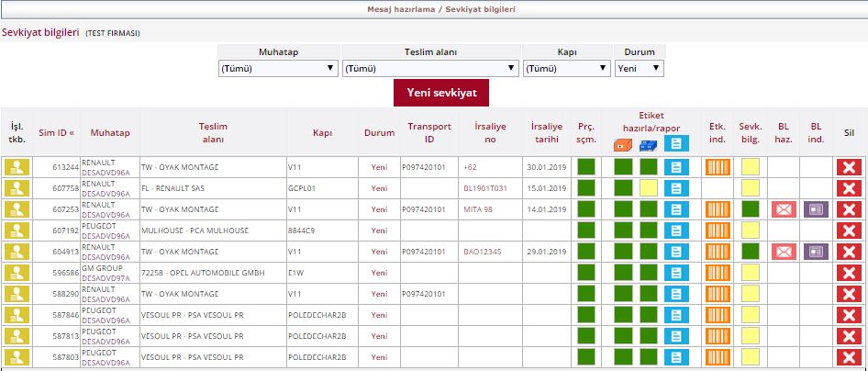Click orange box icon in Etiket header

pos(623,144)
